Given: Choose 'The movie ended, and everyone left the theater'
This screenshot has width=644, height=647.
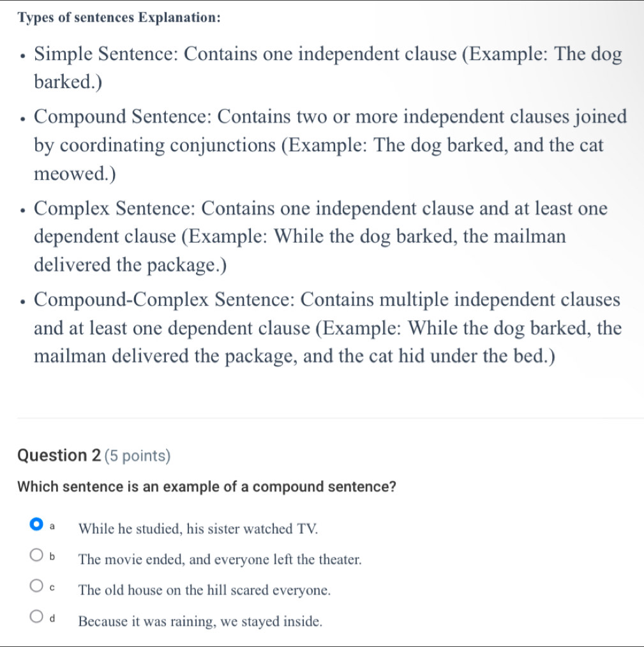Looking at the screenshot, I should (x=220, y=560).
